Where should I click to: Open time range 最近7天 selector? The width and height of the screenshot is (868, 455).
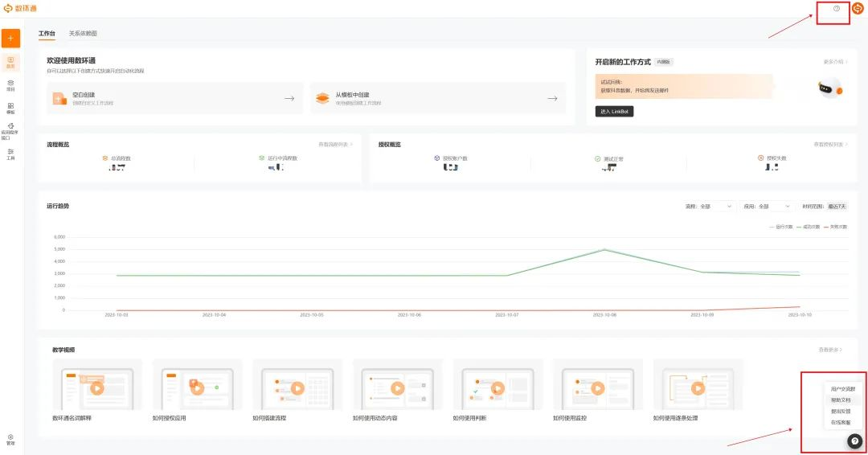click(837, 207)
